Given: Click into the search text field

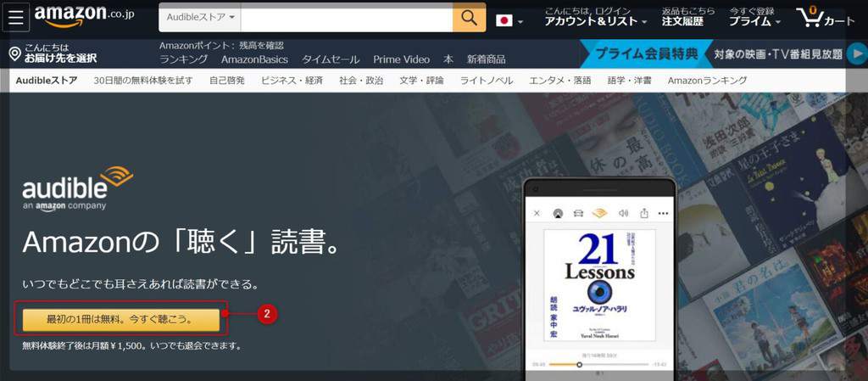Looking at the screenshot, I should [347, 18].
